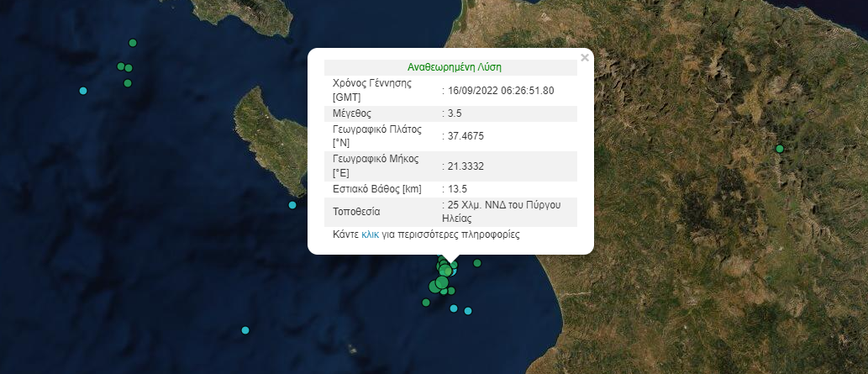Click the lowest green marker in the northwest group
This screenshot has width=868, height=374.
[128, 83]
